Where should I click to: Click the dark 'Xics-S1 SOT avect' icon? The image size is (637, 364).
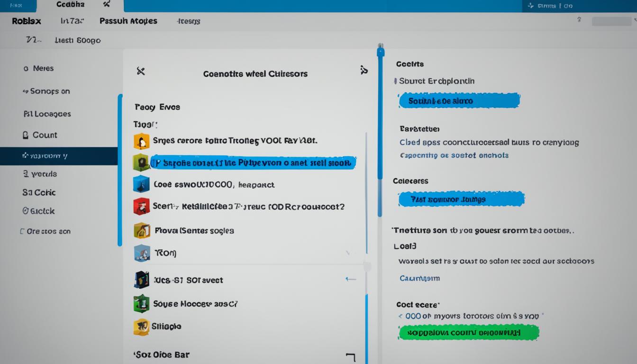pyautogui.click(x=141, y=280)
